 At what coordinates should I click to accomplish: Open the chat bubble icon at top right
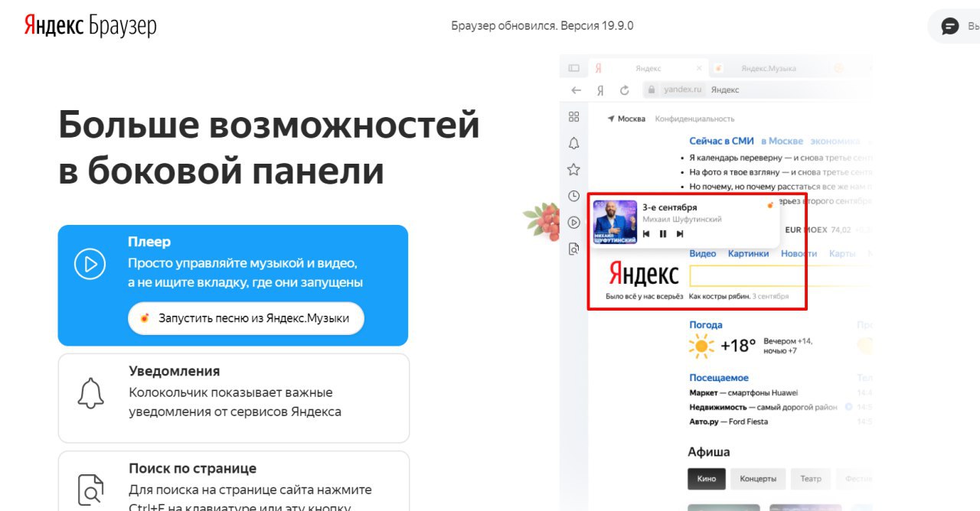pyautogui.click(x=950, y=27)
